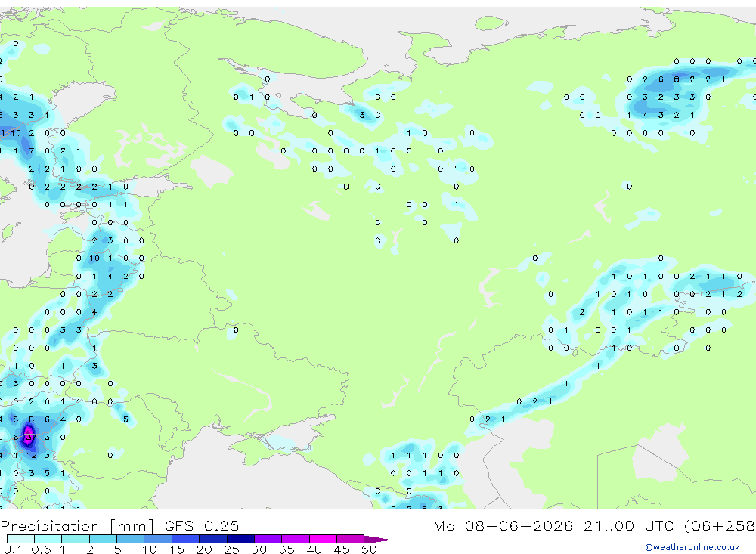Image resolution: width=756 pixels, height=554 pixels.
Task: Click the 'GFS 0.25' model label
Action: [202, 525]
